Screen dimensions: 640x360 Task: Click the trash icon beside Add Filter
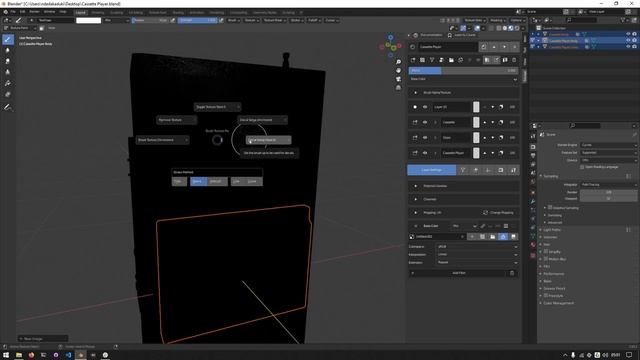click(512, 273)
